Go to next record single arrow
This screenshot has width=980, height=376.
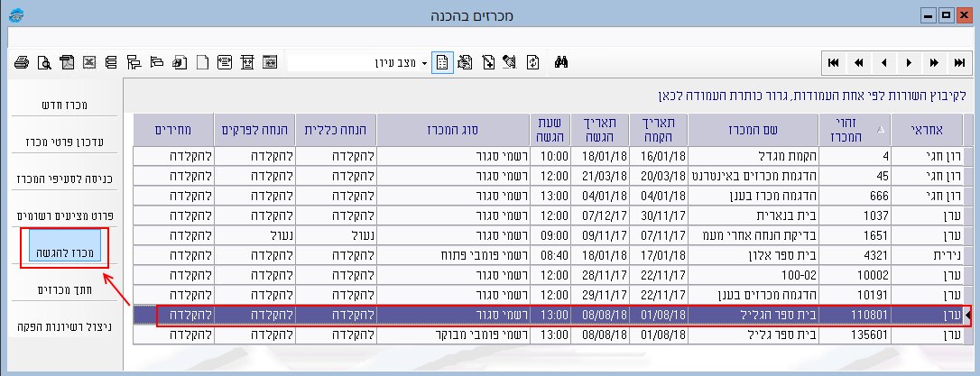tap(909, 62)
